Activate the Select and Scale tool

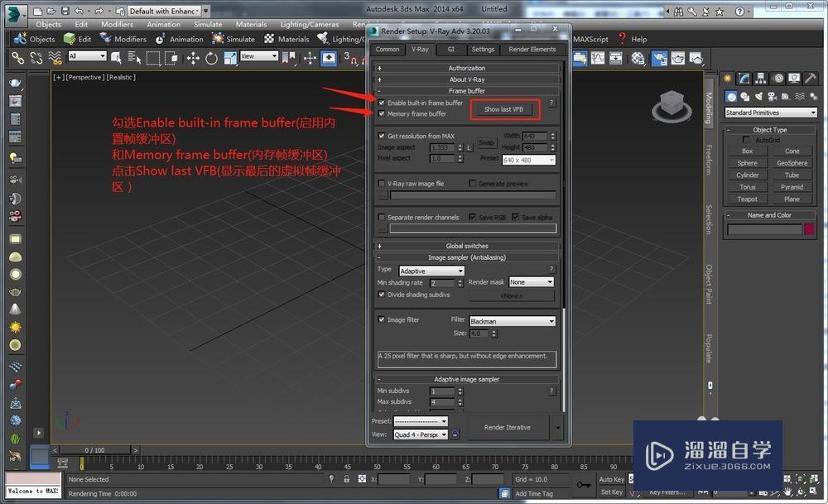pyautogui.click(x=230, y=58)
